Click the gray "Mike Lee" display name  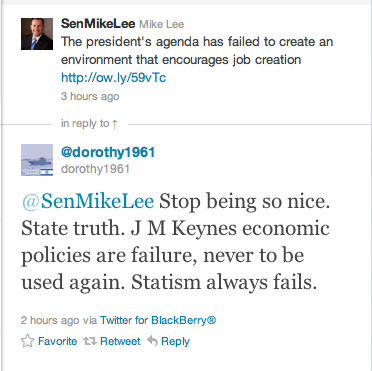pyautogui.click(x=161, y=24)
